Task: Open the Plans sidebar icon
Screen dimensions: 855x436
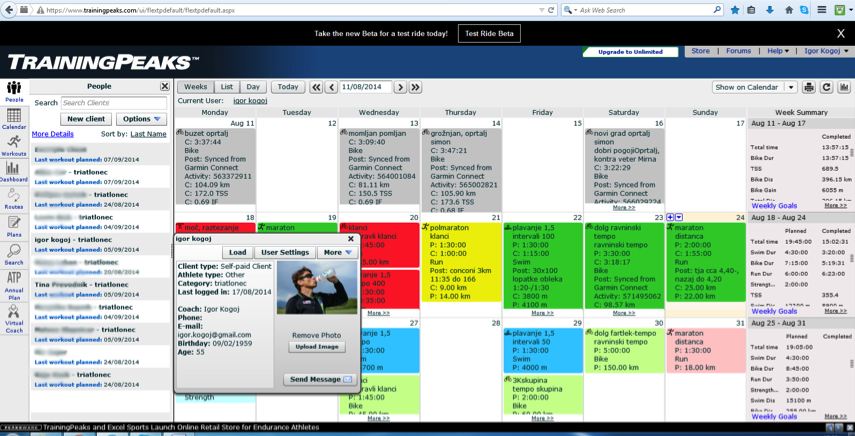Action: click(x=14, y=227)
